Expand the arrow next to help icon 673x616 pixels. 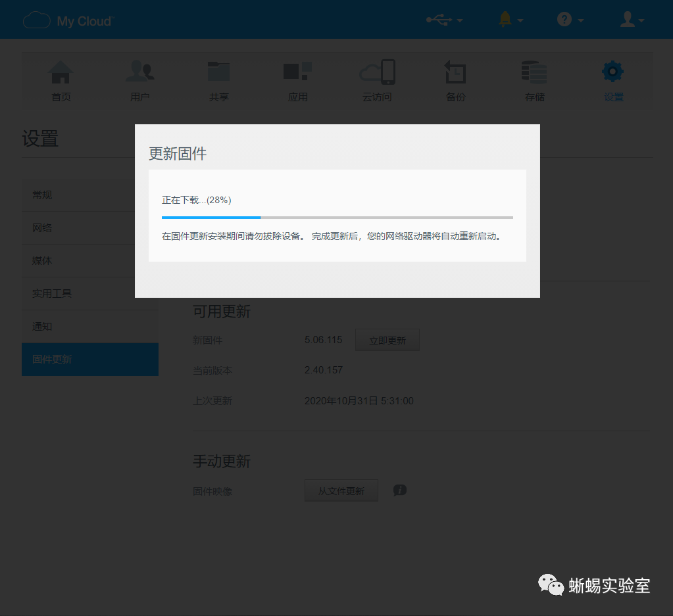click(x=581, y=20)
